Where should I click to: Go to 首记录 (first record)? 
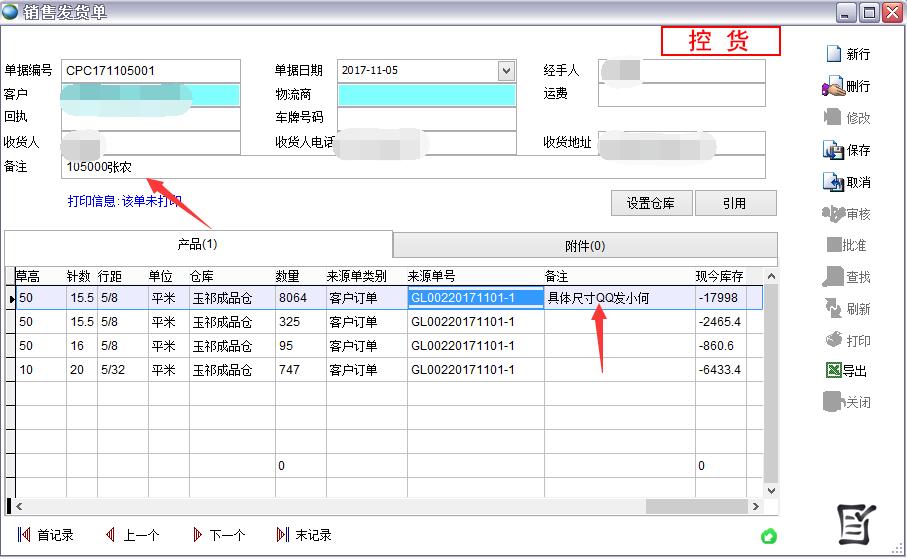(47, 535)
